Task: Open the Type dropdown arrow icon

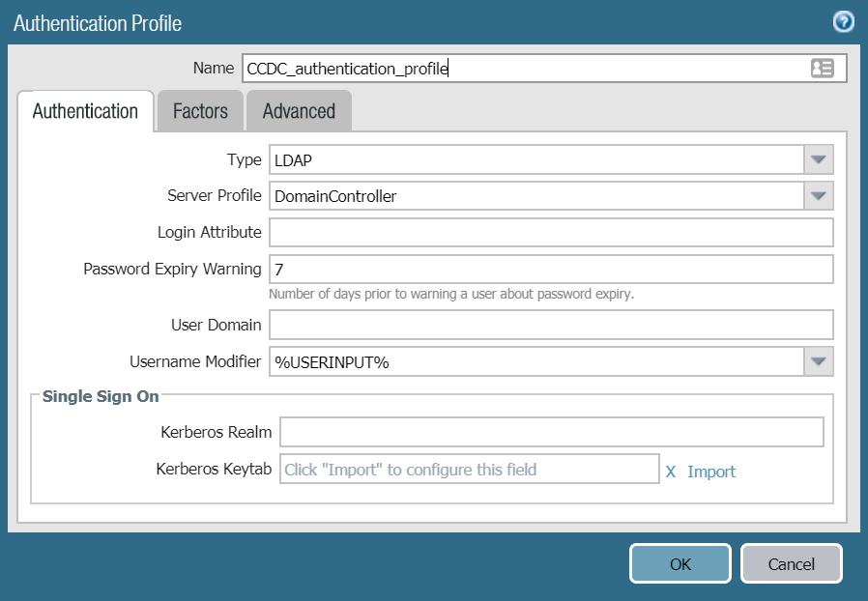Action: [819, 159]
